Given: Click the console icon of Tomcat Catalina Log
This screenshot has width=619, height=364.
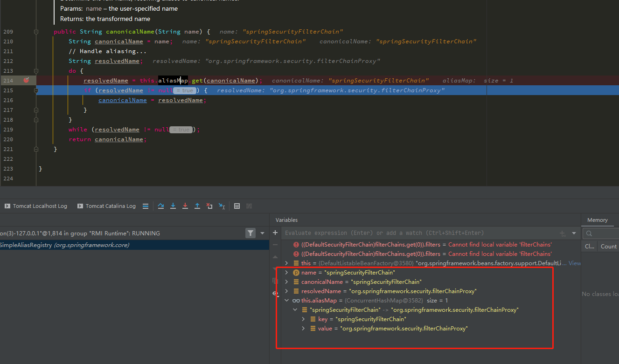Looking at the screenshot, I should (x=80, y=206).
